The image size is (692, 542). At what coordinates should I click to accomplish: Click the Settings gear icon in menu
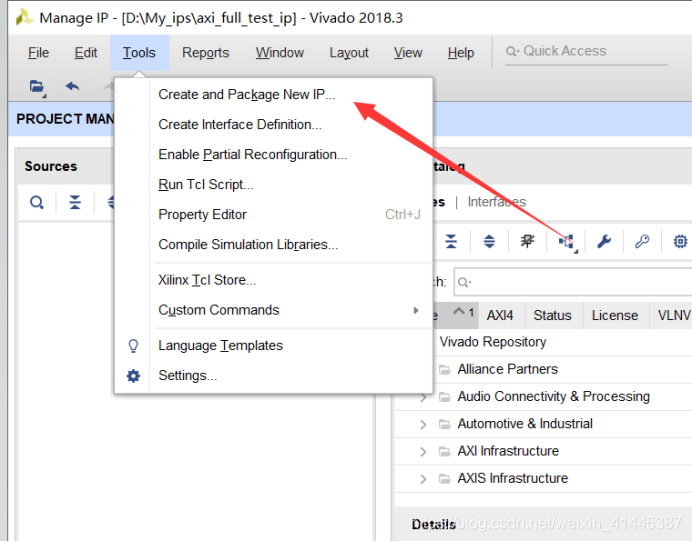tap(133, 376)
